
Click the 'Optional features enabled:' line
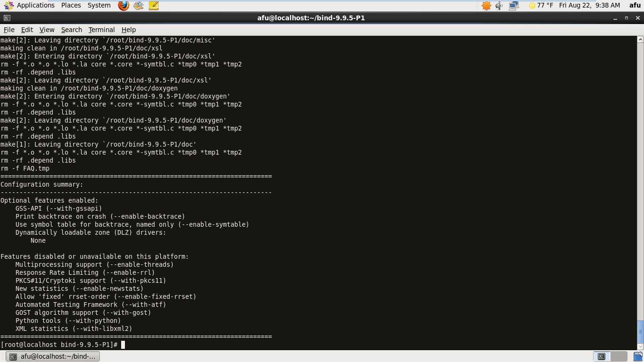pyautogui.click(x=50, y=200)
